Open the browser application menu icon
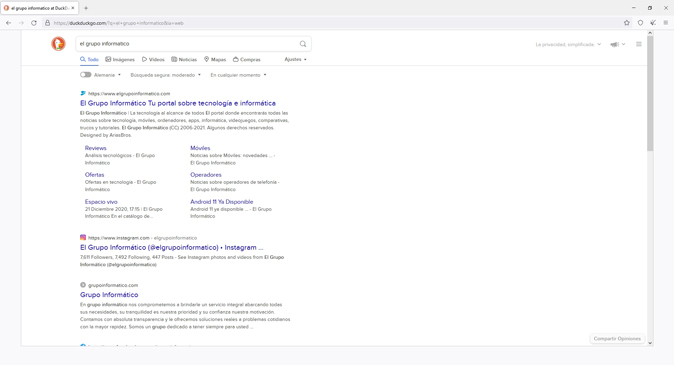Viewport: 674px width, 365px height. tap(665, 23)
